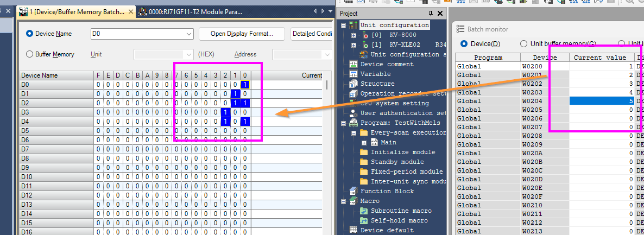This screenshot has height=235, width=644.
Task: Click the Batch monitor list icon
Action: coord(460,29)
